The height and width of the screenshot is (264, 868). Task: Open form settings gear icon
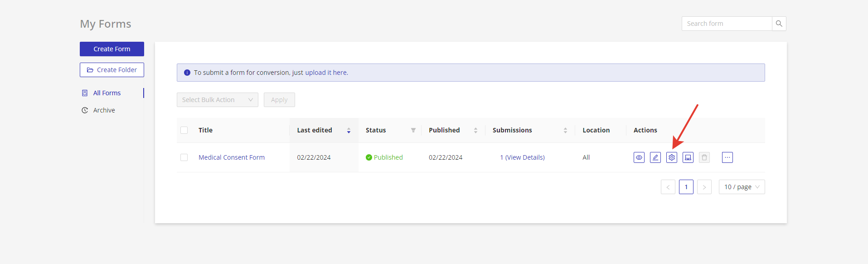[x=671, y=157]
